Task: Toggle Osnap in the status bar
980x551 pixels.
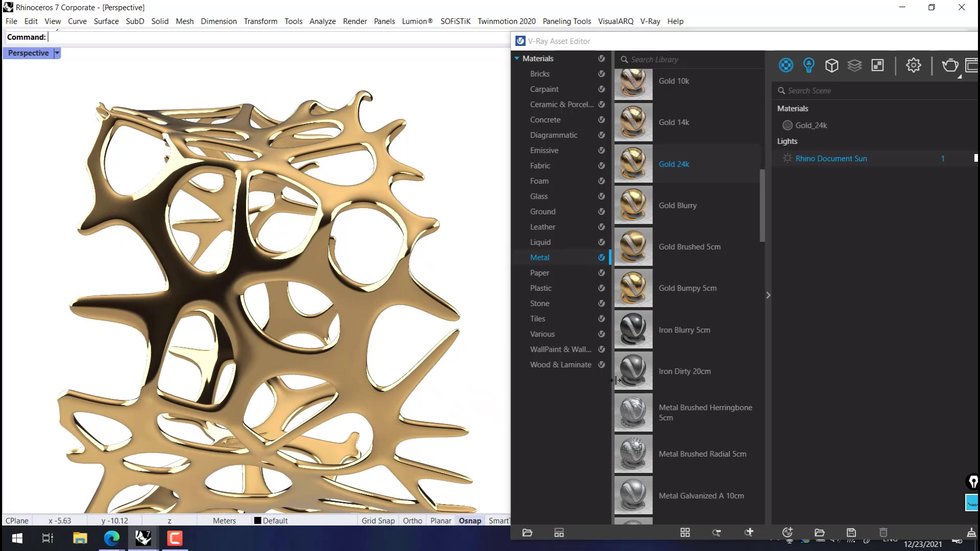Action: pyautogui.click(x=470, y=520)
